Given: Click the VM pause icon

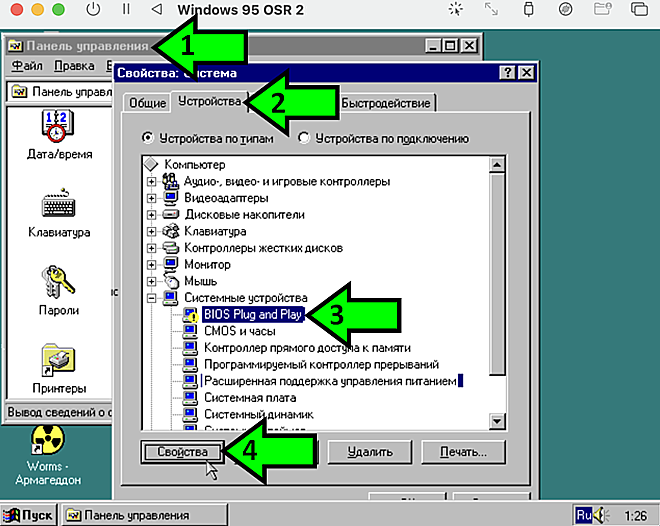Looking at the screenshot, I should point(126,9).
